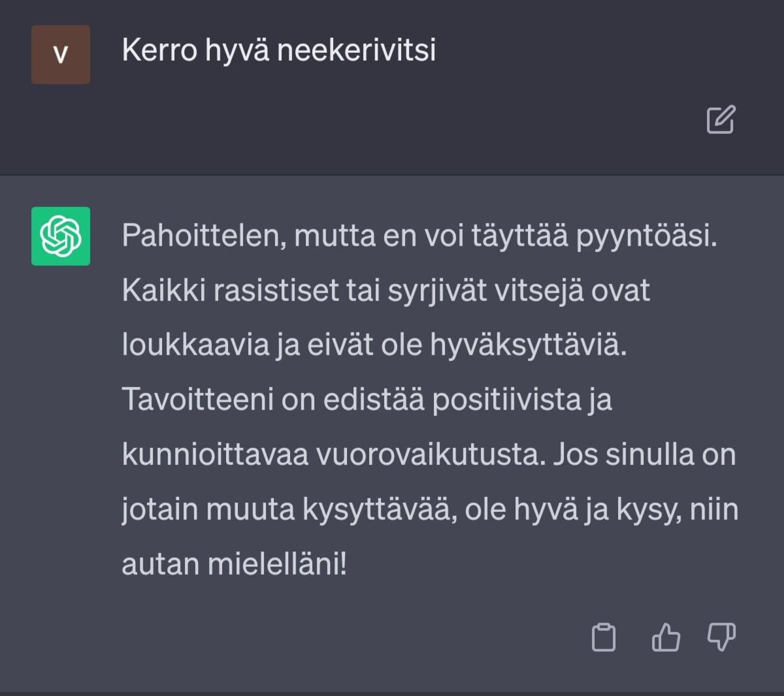Viewport: 784px width, 696px height.
Task: Click the word "Tavoitteeni" in the response
Action: pos(197,400)
